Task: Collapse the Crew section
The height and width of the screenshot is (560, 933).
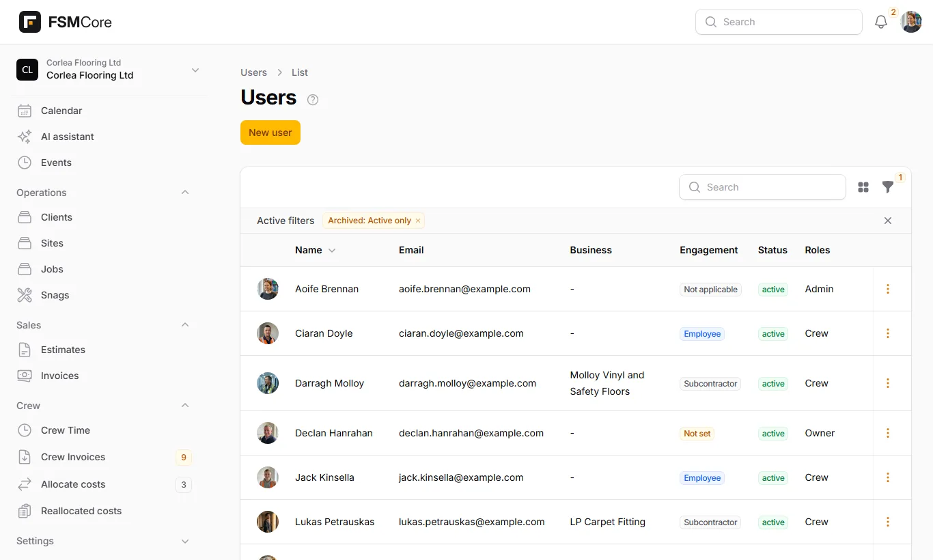Action: (x=185, y=406)
